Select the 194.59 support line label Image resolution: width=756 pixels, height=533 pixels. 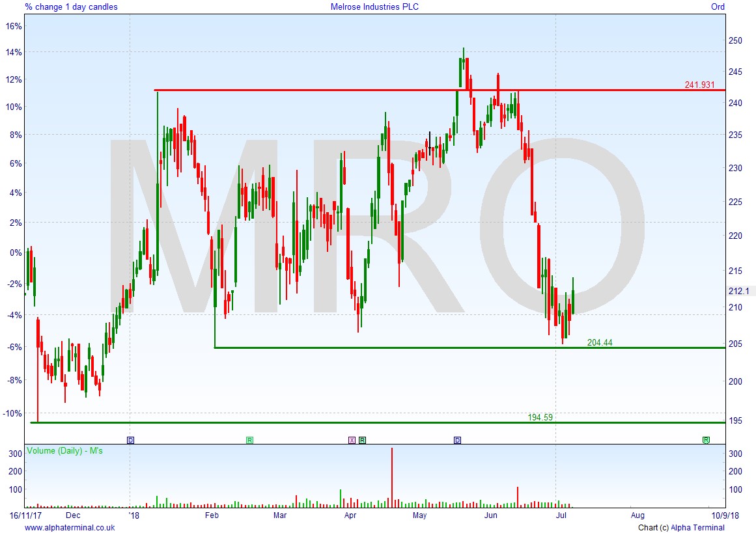(x=540, y=417)
